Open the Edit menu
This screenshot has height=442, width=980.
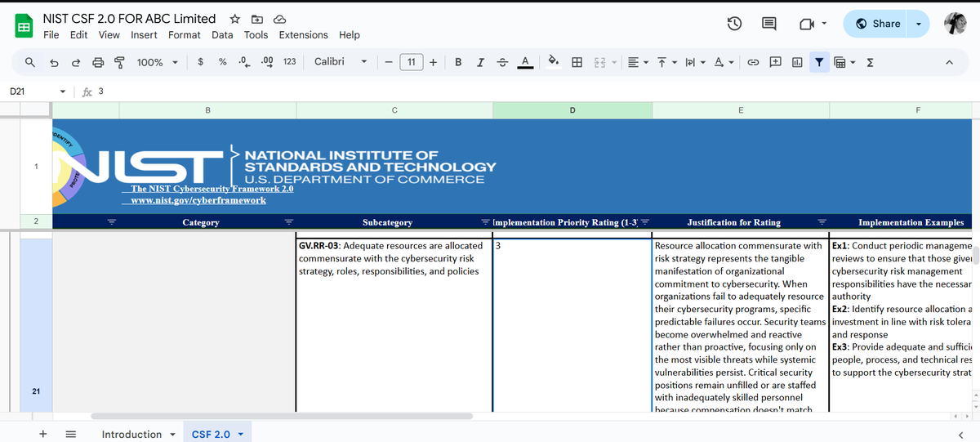click(x=79, y=35)
